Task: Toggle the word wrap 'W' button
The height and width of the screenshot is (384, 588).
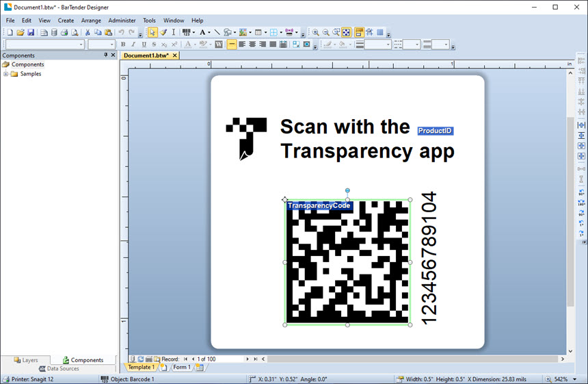Action: (x=219, y=44)
